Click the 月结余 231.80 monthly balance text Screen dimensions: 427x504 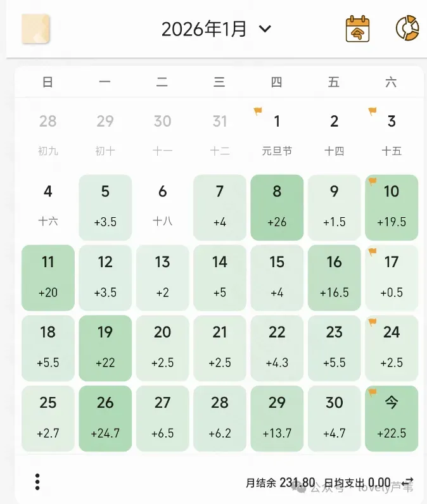pyautogui.click(x=279, y=483)
